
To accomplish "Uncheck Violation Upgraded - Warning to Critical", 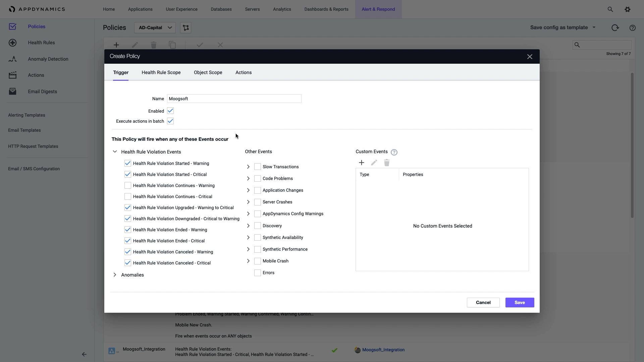I will pos(128,207).
